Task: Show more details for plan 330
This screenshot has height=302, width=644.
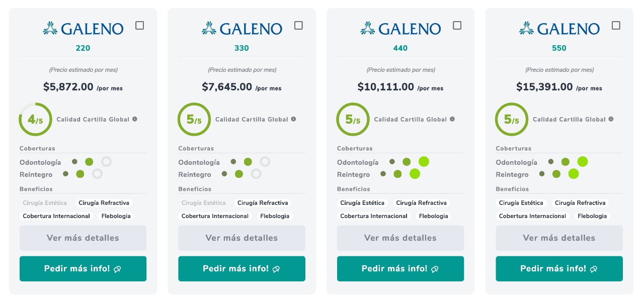Action: coord(242,238)
